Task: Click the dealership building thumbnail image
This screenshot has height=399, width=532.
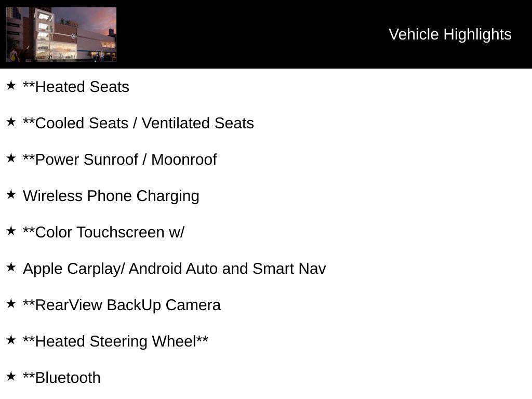Action: click(61, 34)
